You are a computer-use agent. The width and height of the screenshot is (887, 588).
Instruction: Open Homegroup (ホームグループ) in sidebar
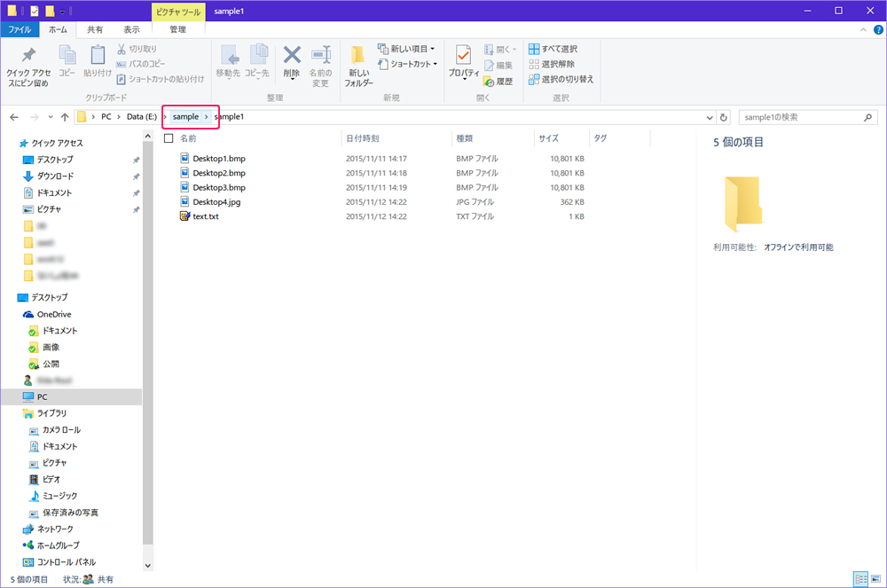(58, 545)
